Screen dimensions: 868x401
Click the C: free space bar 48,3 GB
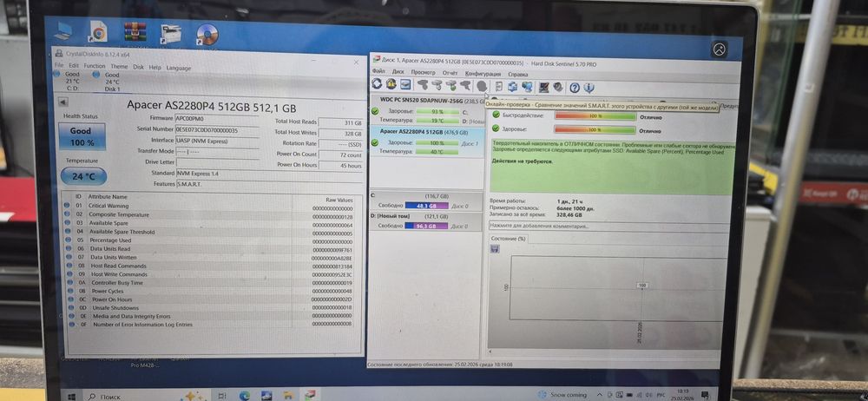426,206
